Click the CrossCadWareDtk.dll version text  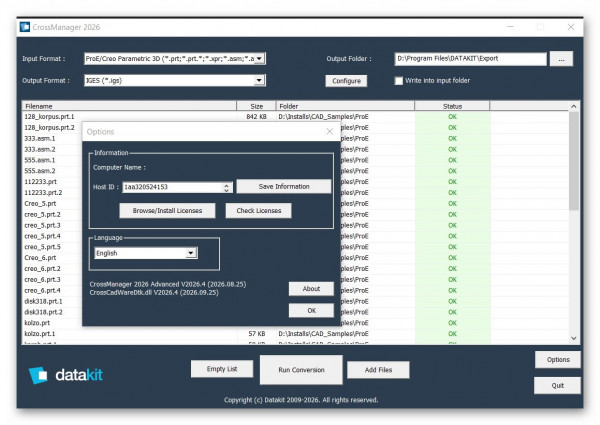click(154, 293)
